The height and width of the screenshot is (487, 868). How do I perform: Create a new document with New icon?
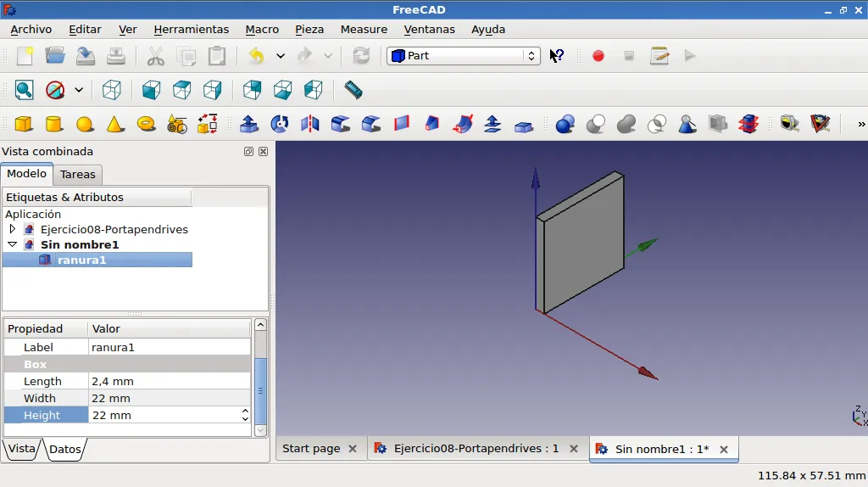click(25, 56)
